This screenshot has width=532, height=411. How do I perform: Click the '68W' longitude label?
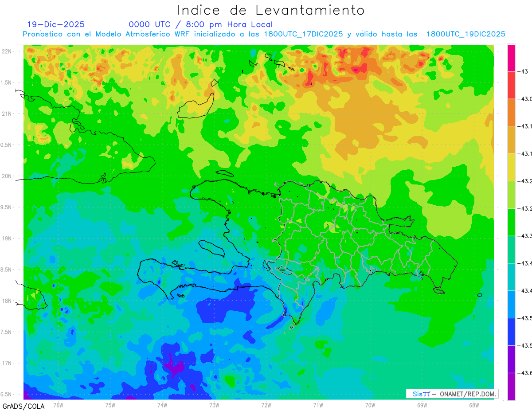click(x=474, y=405)
